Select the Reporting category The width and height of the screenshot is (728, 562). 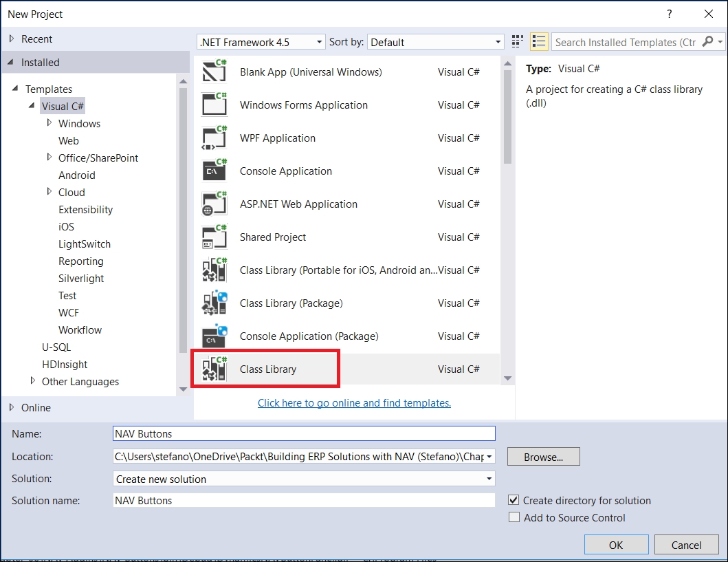(x=81, y=261)
